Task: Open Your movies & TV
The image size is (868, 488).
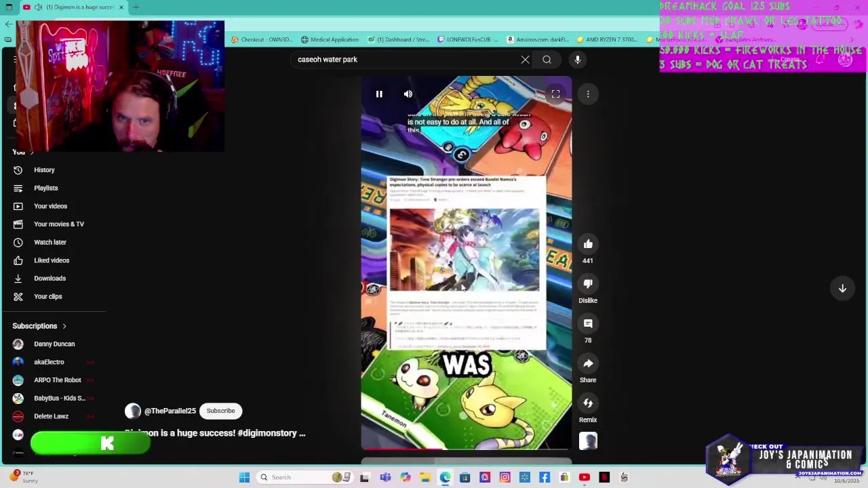Action: [59, 224]
